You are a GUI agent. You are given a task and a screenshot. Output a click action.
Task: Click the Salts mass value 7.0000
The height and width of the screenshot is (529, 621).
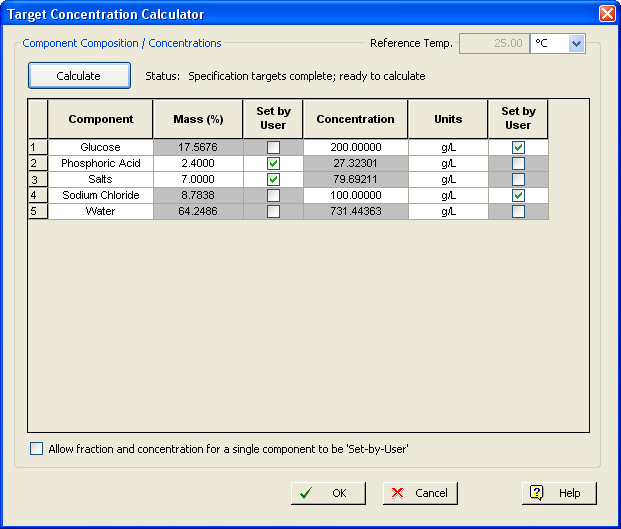(x=197, y=180)
